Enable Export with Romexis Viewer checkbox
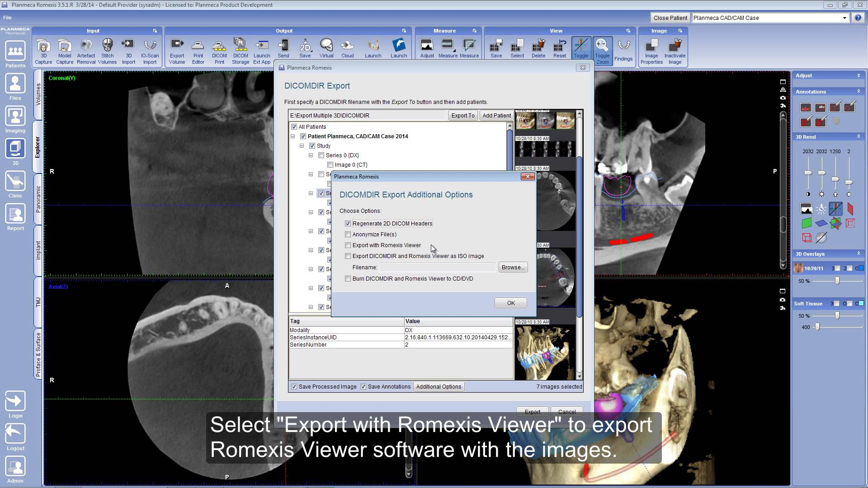Viewport: 868px width, 488px height. (x=348, y=245)
